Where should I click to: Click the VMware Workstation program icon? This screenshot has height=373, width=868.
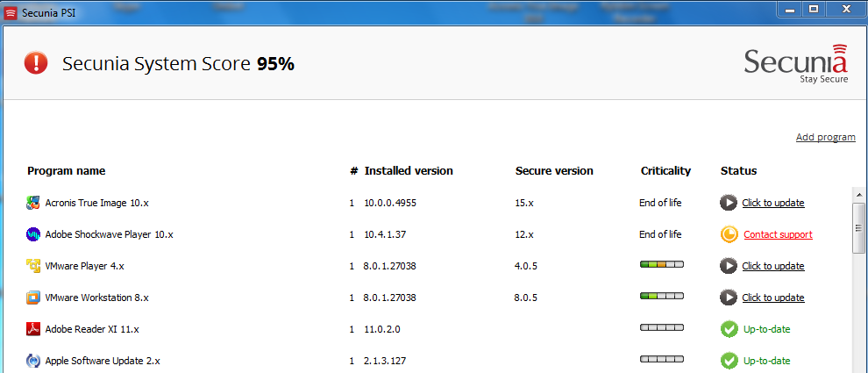(x=33, y=298)
